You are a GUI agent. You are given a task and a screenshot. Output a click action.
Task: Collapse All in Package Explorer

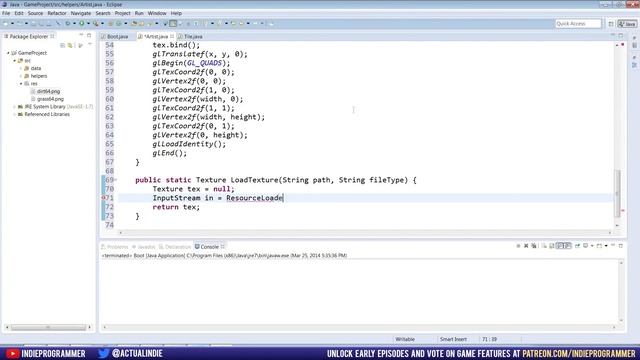coord(62,45)
